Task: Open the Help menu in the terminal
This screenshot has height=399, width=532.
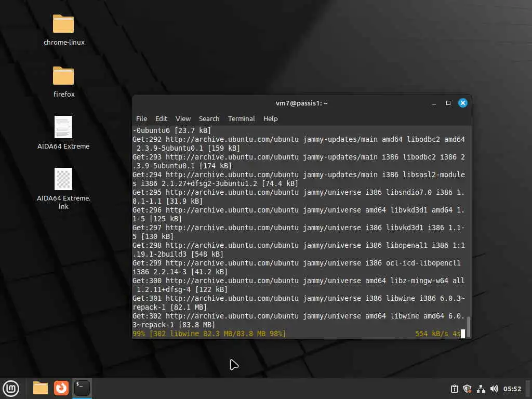Action: point(270,119)
